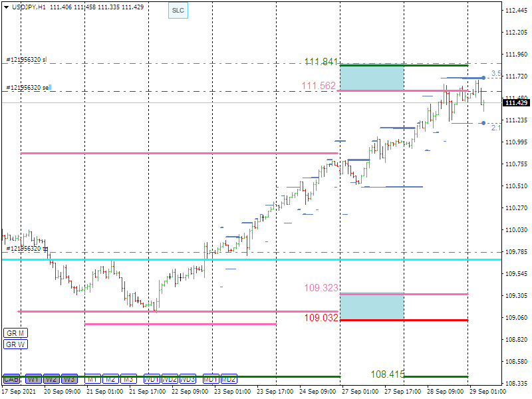This screenshot has height=399, width=532.
Task: Open the dropdown arrow beside USDJPY,H1
Action: click(x=7, y=7)
